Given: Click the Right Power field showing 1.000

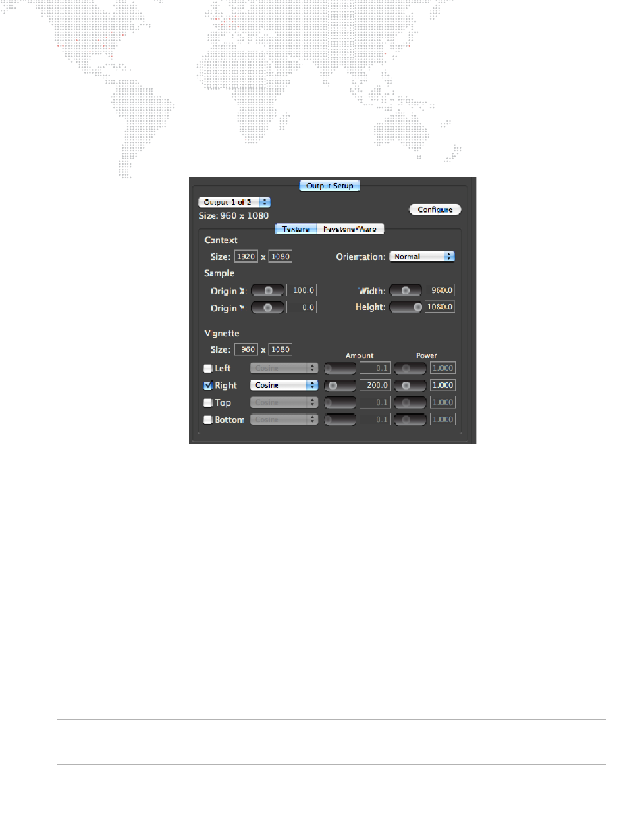Looking at the screenshot, I should (x=443, y=385).
